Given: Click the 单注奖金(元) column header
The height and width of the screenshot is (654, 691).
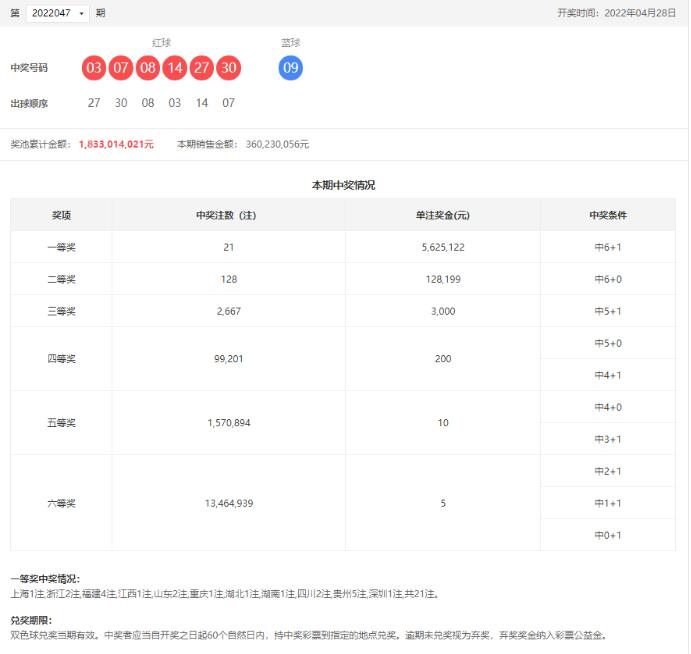Looking at the screenshot, I should (x=443, y=216).
